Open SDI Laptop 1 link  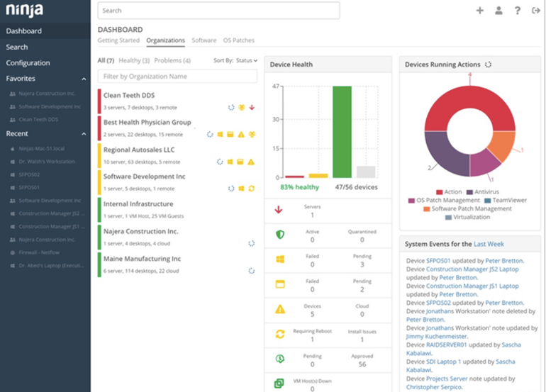click(x=444, y=362)
